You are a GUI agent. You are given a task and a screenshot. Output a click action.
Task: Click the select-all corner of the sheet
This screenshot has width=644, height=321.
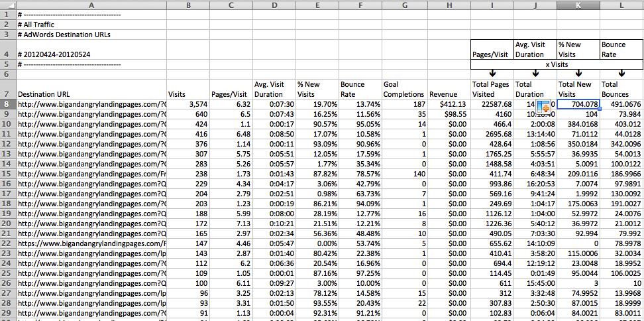[x=8, y=5]
